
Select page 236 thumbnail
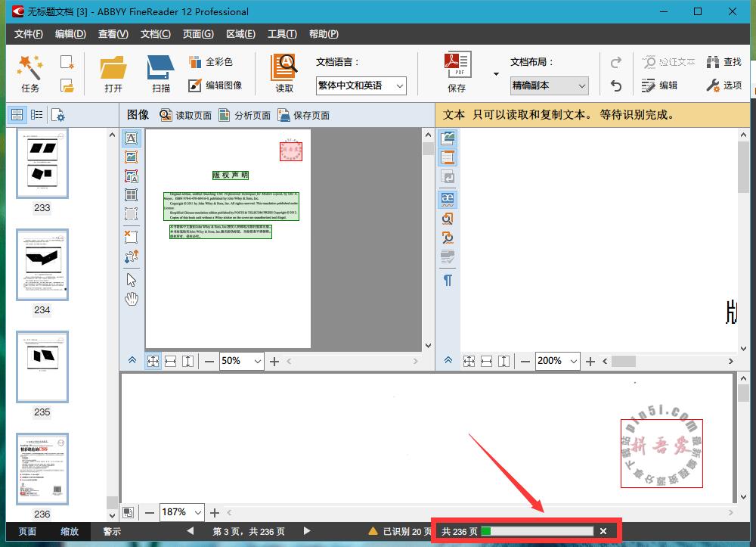pos(42,469)
